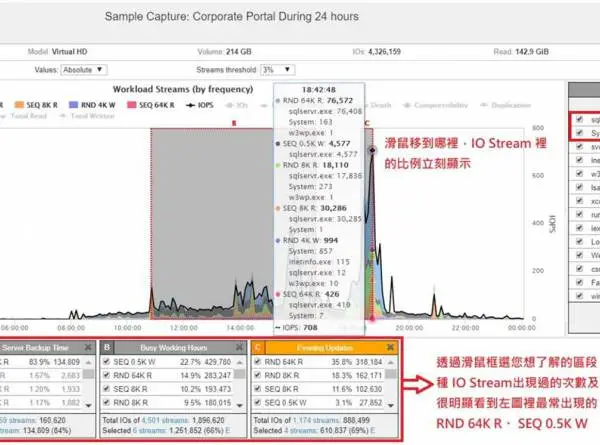Uncheck SEQ 0.5K W in panel B
The height and width of the screenshot is (445, 600).
[107, 362]
